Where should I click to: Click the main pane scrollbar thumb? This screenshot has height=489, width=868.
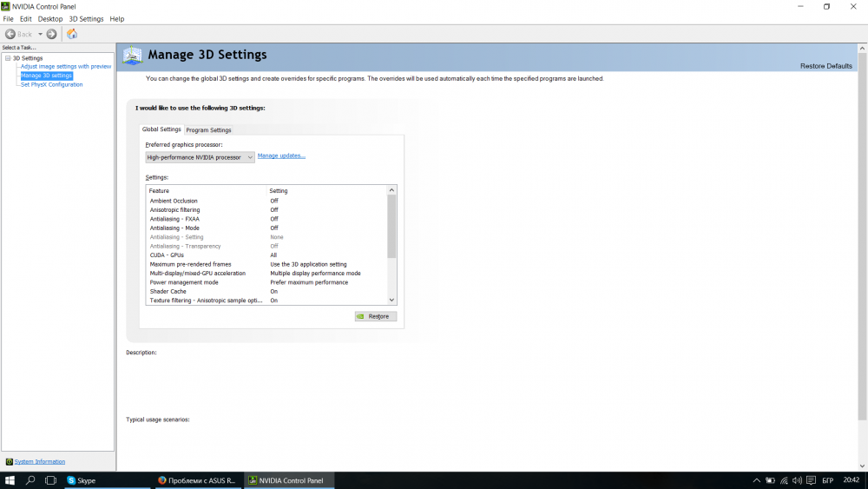tap(862, 237)
